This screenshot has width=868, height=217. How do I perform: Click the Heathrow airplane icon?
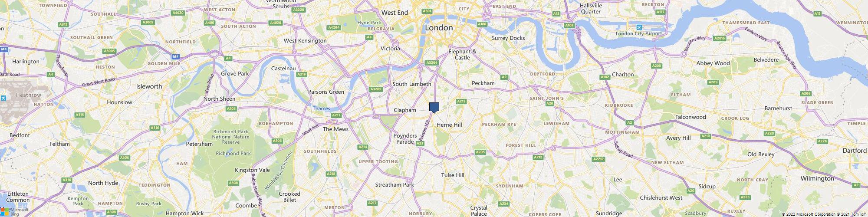[x=3, y=99]
